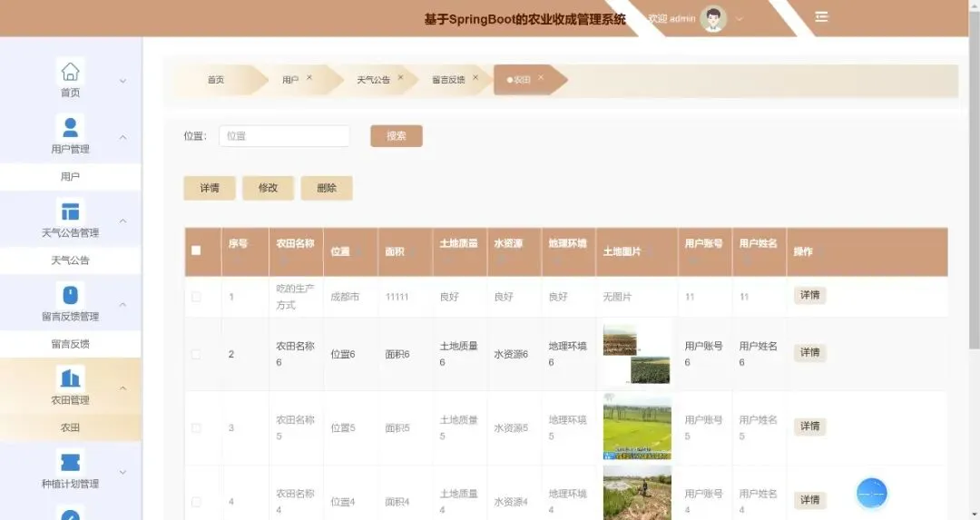This screenshot has width=980, height=520.
Task: Click the admin avatar picture
Action: coord(713,18)
